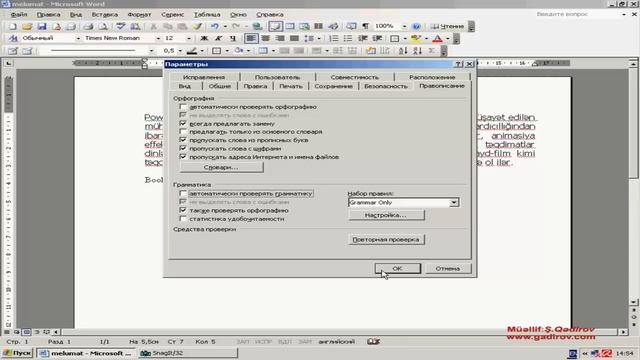Click the 'Введите вопрос' help input box
Viewport: 640px width, 360px height.
click(578, 14)
